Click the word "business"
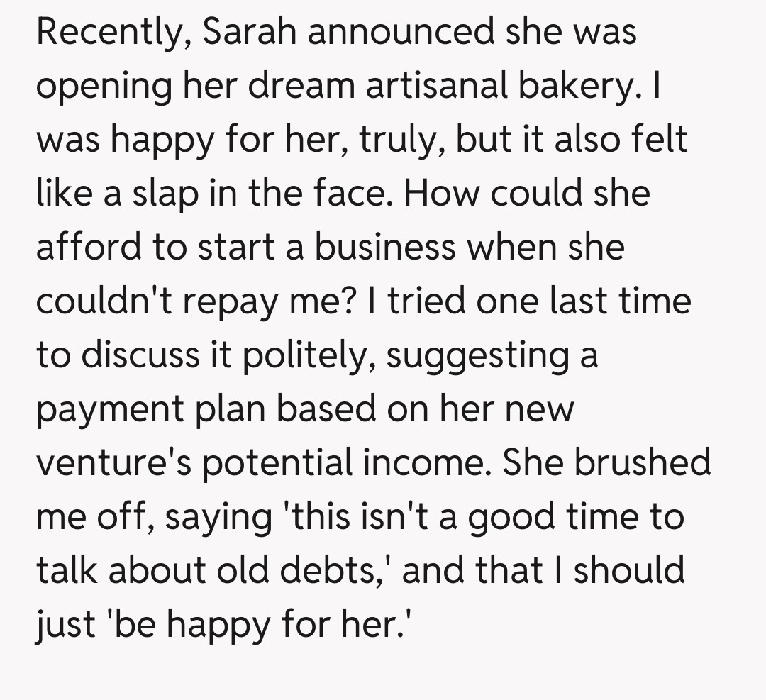The width and height of the screenshot is (766, 700). pyautogui.click(x=385, y=248)
